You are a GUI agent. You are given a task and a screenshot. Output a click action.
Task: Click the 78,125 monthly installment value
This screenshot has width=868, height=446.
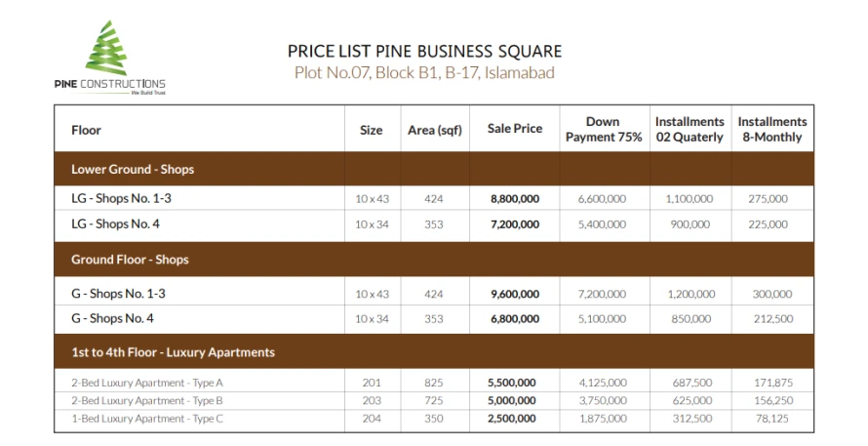(x=771, y=419)
